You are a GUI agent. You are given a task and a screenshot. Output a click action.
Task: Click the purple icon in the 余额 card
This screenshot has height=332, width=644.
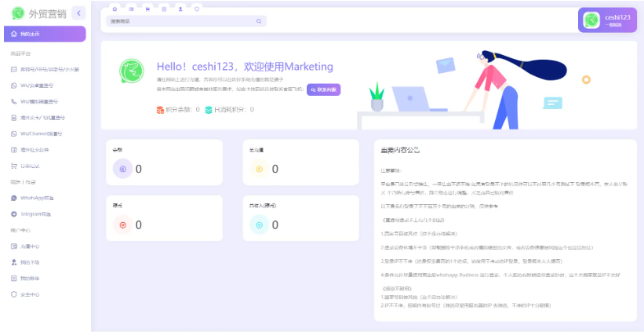pos(122,169)
